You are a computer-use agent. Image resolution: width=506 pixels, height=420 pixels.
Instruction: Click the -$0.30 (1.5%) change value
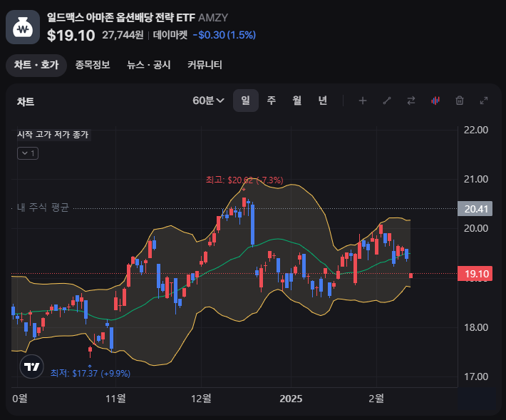(x=224, y=35)
